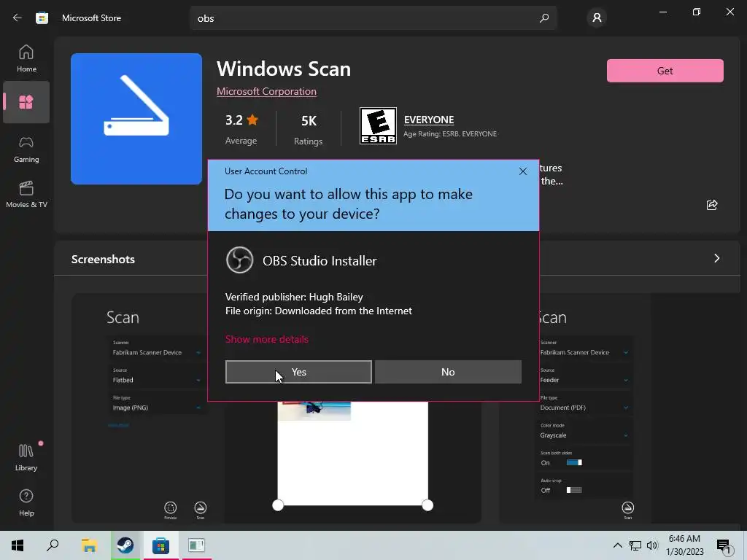Viewport: 747px width, 560px height.
Task: Show hidden system tray icons
Action: 617,545
